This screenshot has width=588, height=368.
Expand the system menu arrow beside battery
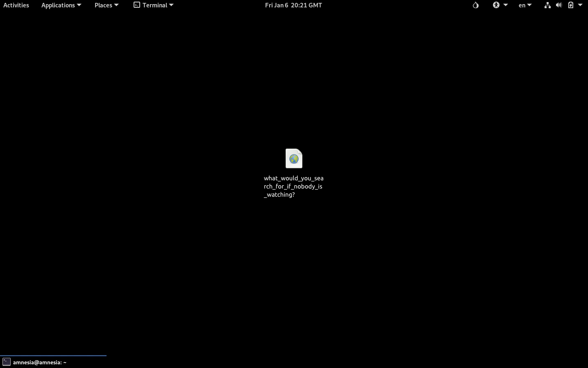coord(580,5)
